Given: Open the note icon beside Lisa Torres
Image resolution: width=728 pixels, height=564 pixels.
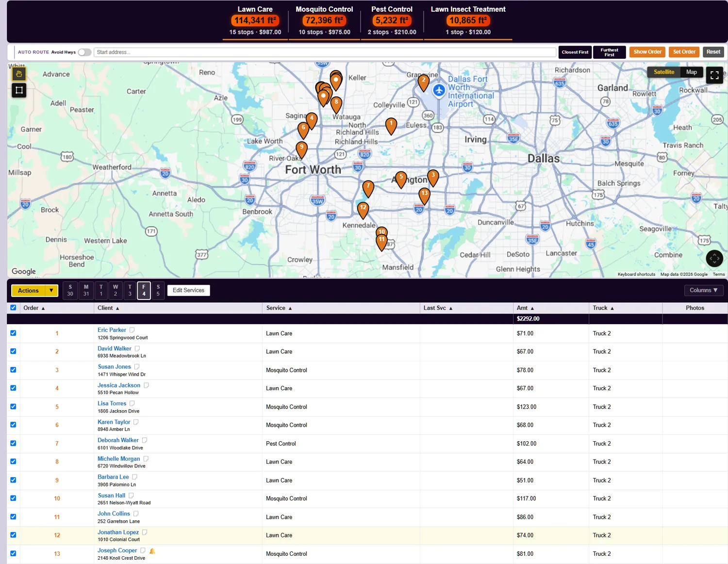Looking at the screenshot, I should click(x=132, y=403).
